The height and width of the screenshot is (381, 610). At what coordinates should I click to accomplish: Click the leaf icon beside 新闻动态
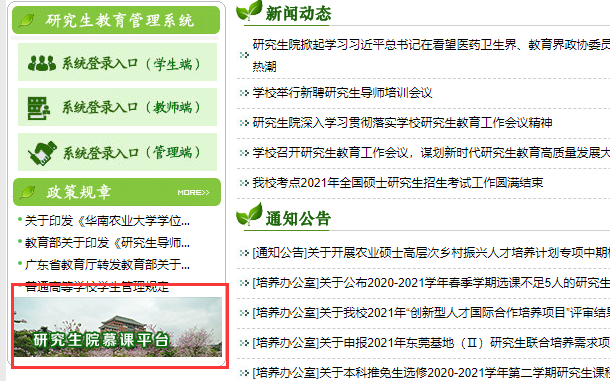249,11
